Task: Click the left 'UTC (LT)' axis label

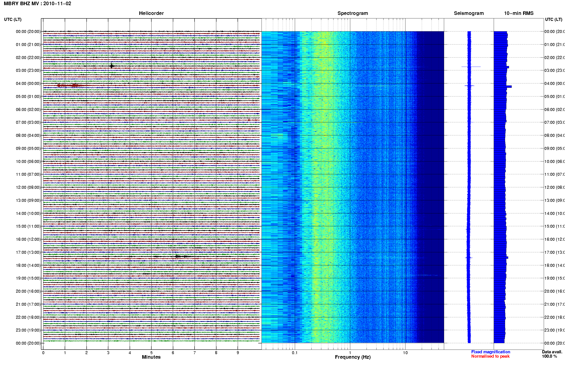Action: click(13, 19)
